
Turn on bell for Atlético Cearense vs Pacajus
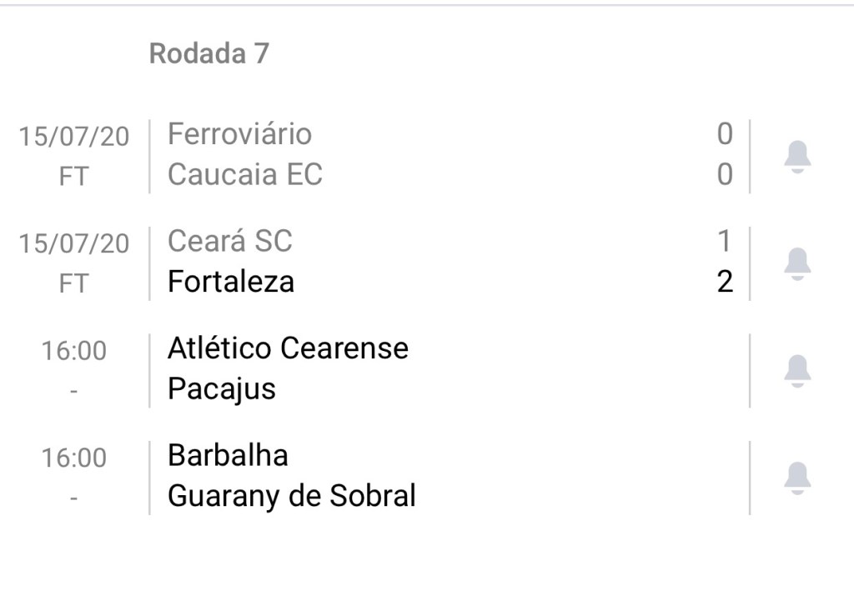797,370
